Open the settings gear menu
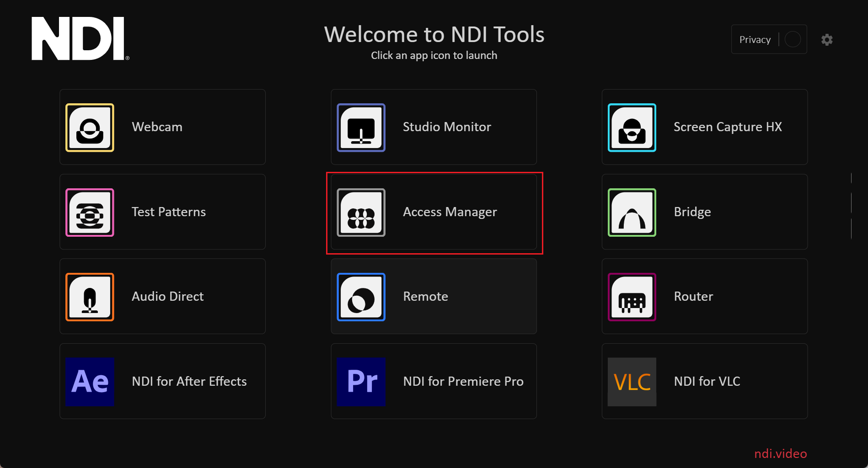Screen dimensions: 868x468 pos(827,39)
